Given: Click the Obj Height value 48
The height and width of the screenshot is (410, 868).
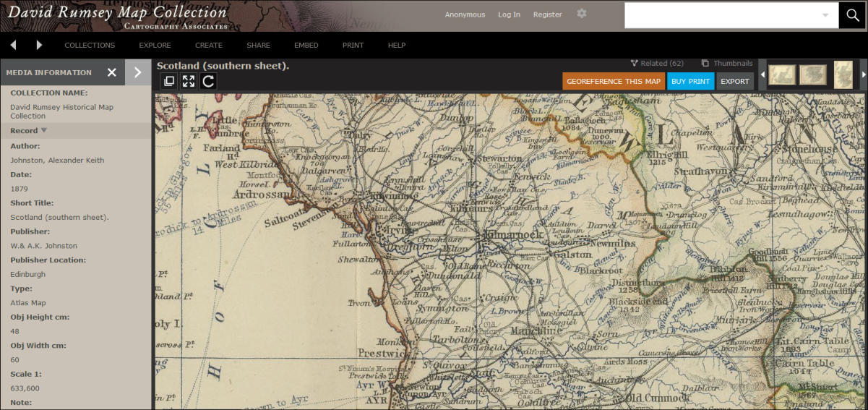Looking at the screenshot, I should pyautogui.click(x=14, y=331).
